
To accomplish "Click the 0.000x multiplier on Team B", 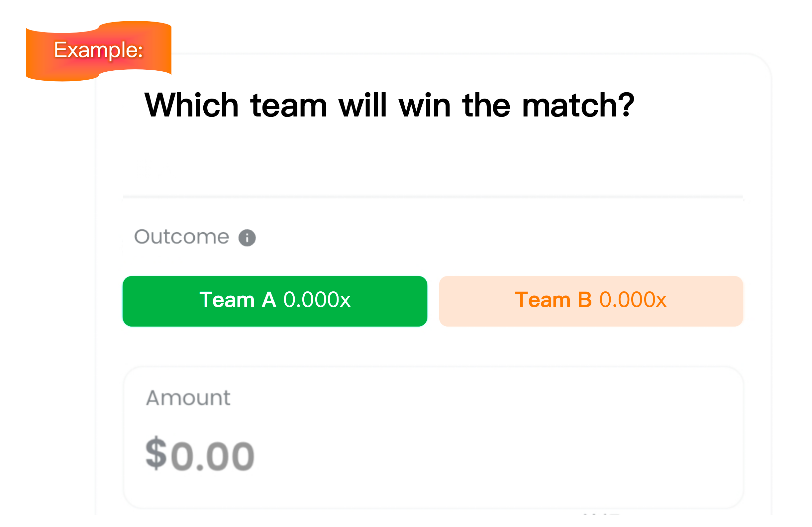I will click(x=633, y=300).
